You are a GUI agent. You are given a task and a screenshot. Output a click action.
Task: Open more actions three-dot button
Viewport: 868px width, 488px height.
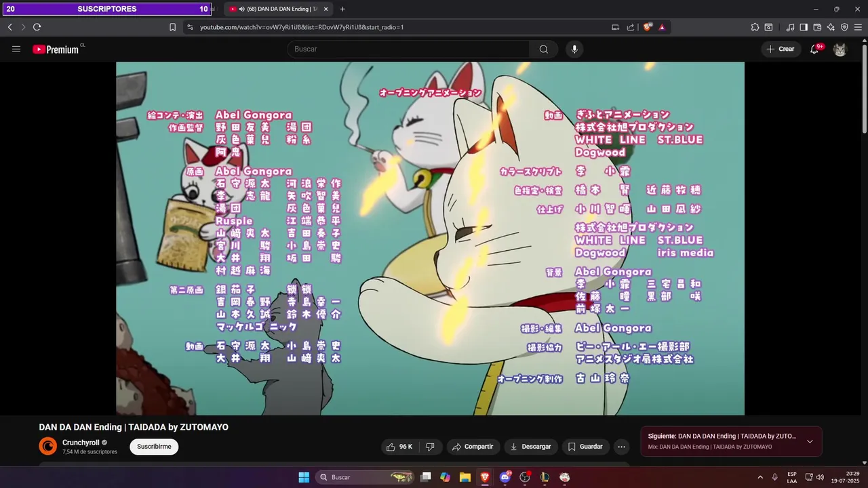[x=621, y=447]
